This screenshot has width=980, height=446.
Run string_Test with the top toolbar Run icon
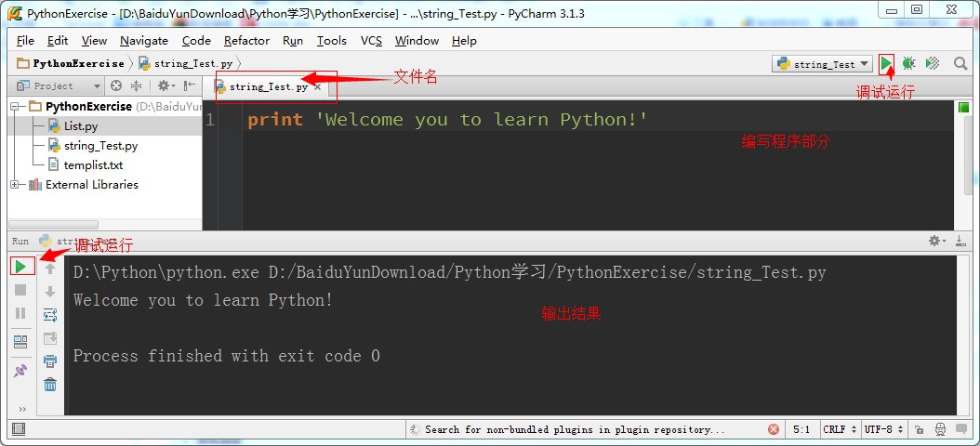[x=885, y=63]
